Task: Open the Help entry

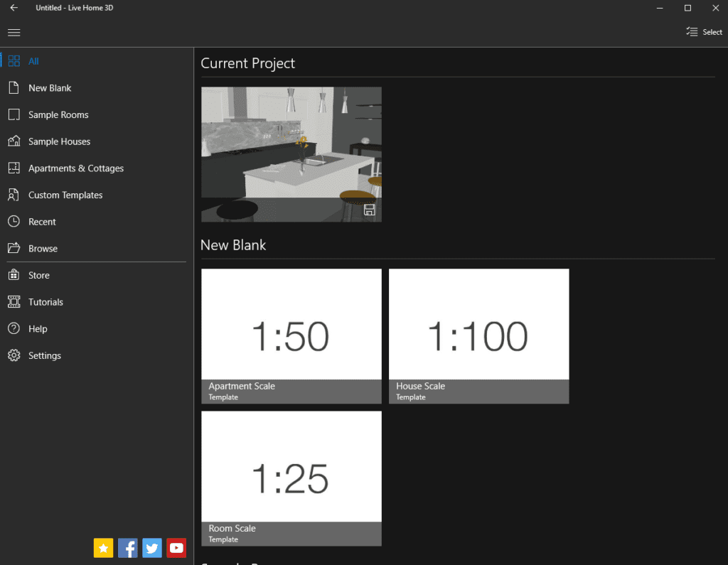Action: (97, 328)
